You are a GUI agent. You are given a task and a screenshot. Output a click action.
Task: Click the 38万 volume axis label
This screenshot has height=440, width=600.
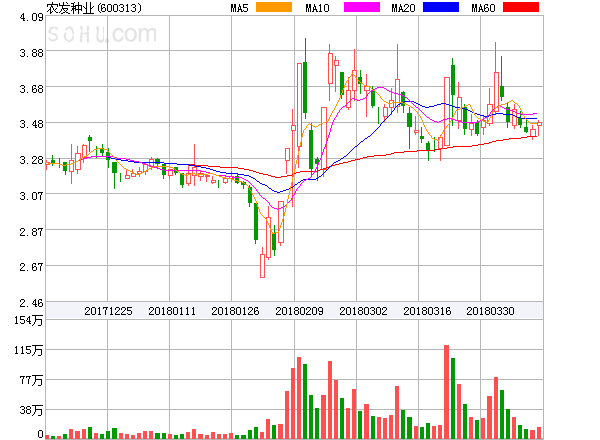click(x=31, y=410)
